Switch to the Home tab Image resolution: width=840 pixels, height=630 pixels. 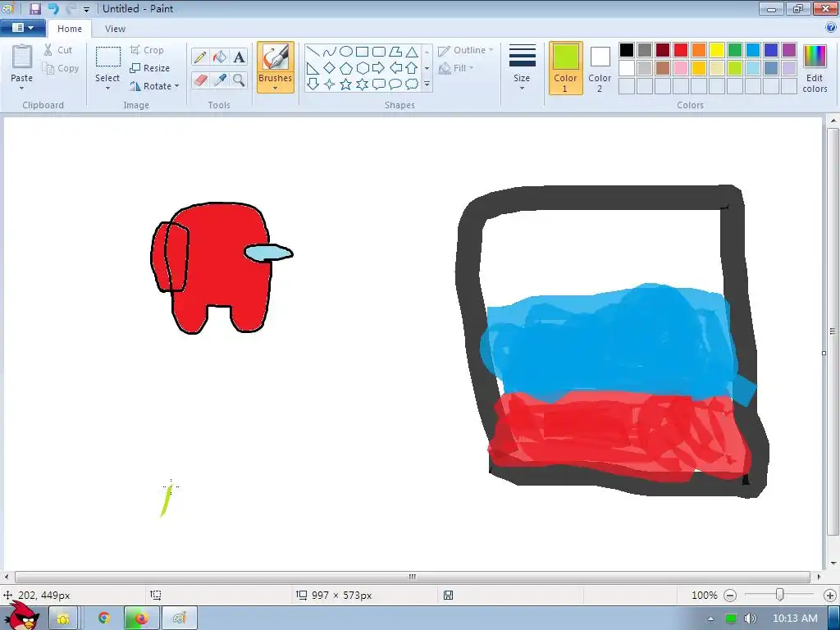click(x=70, y=29)
